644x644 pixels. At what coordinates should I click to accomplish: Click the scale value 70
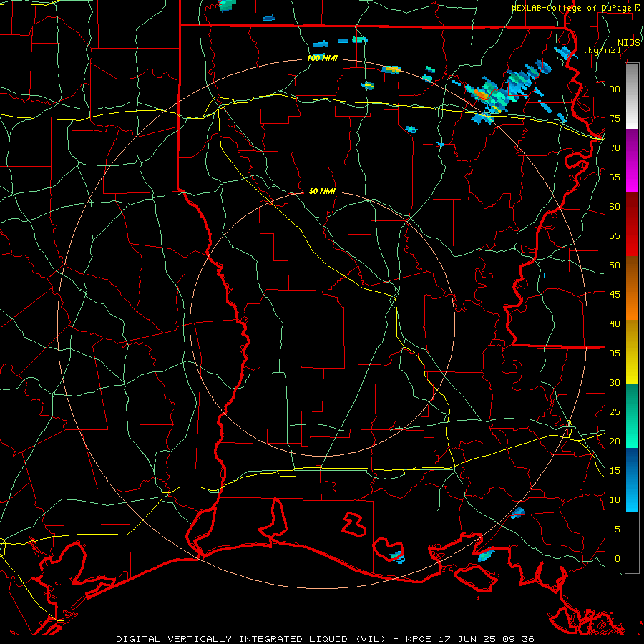(x=615, y=148)
